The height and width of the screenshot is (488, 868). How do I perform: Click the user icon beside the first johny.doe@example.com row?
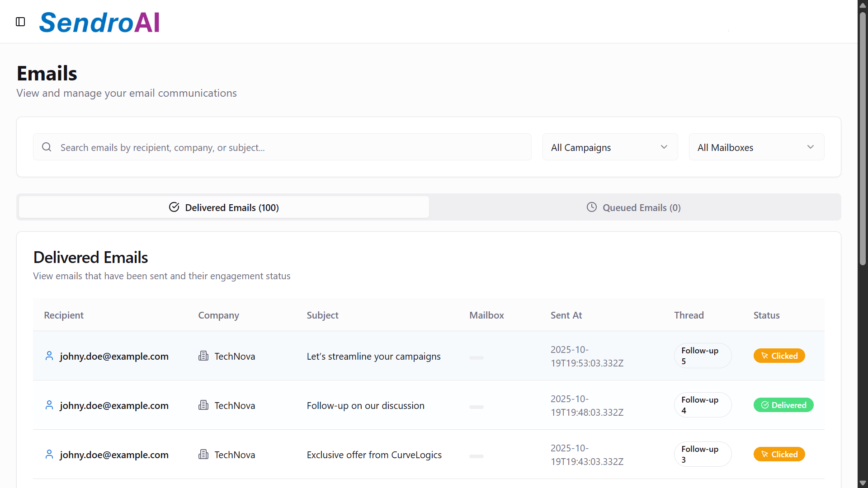49,356
